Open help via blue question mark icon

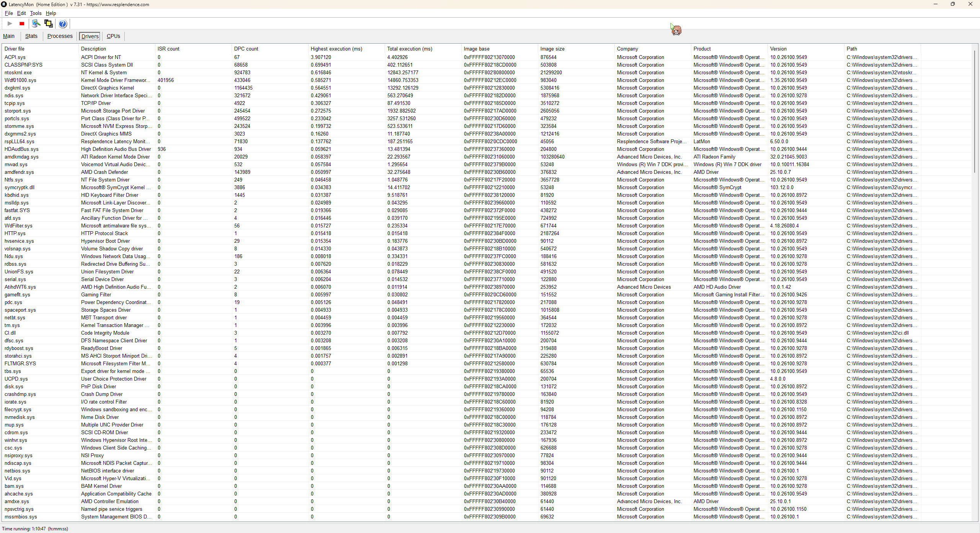click(x=63, y=24)
